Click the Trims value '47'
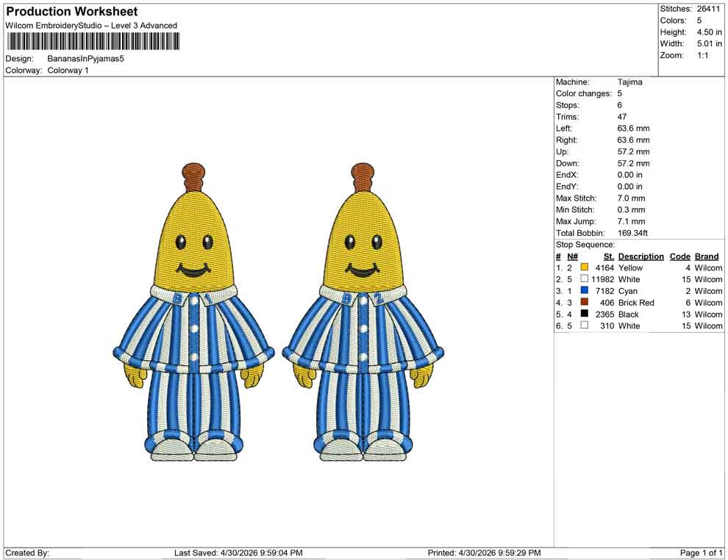 coord(622,117)
